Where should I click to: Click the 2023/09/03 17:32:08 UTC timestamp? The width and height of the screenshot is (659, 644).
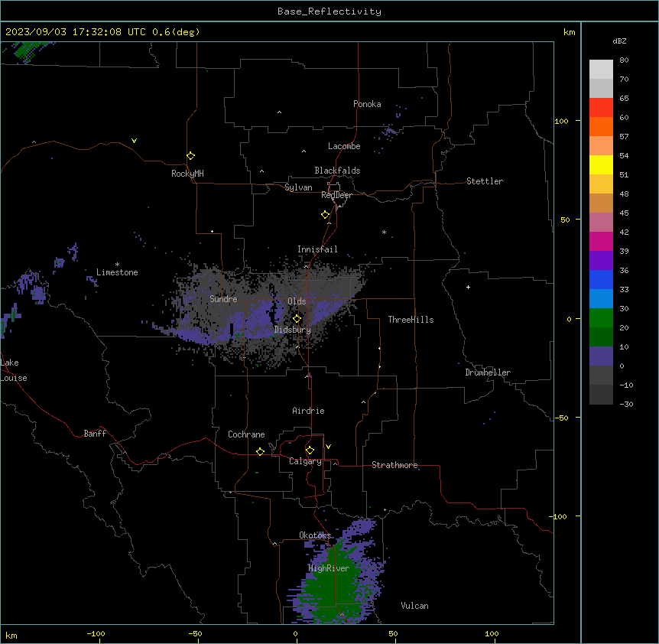pos(76,32)
